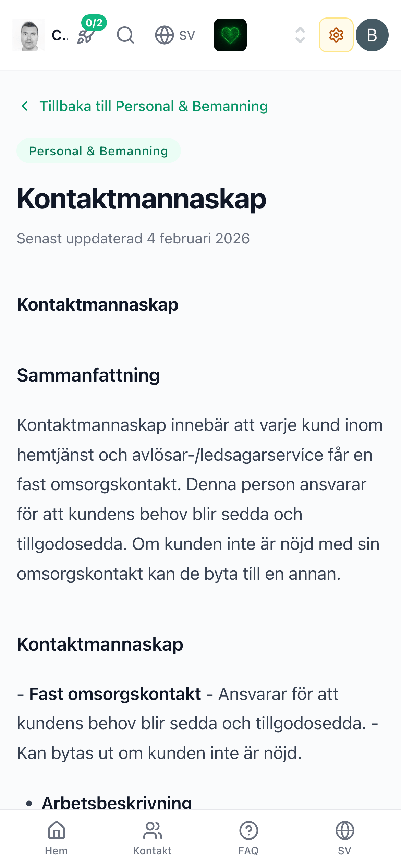Go back via Tillbaka till Personal & Bemanning link
This screenshot has width=401, height=868.
coord(154,106)
